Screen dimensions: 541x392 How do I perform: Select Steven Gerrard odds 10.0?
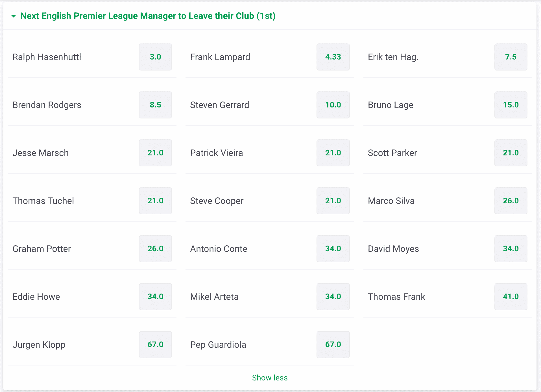(333, 105)
